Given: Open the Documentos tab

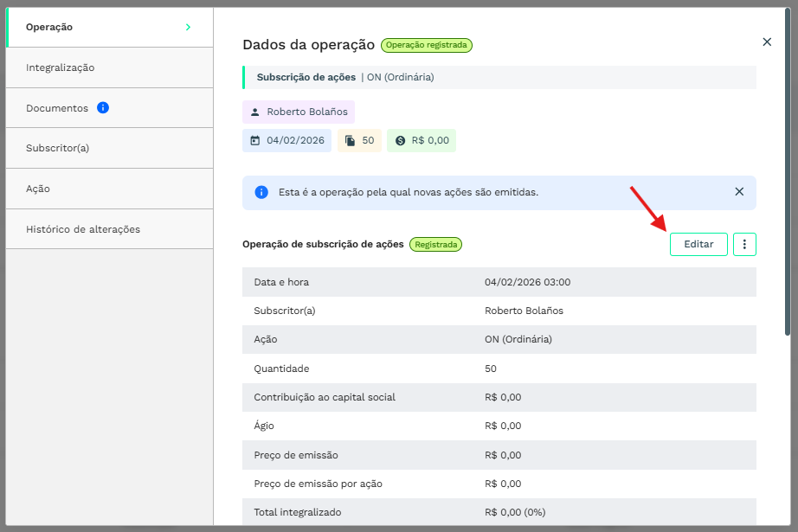Looking at the screenshot, I should point(57,108).
